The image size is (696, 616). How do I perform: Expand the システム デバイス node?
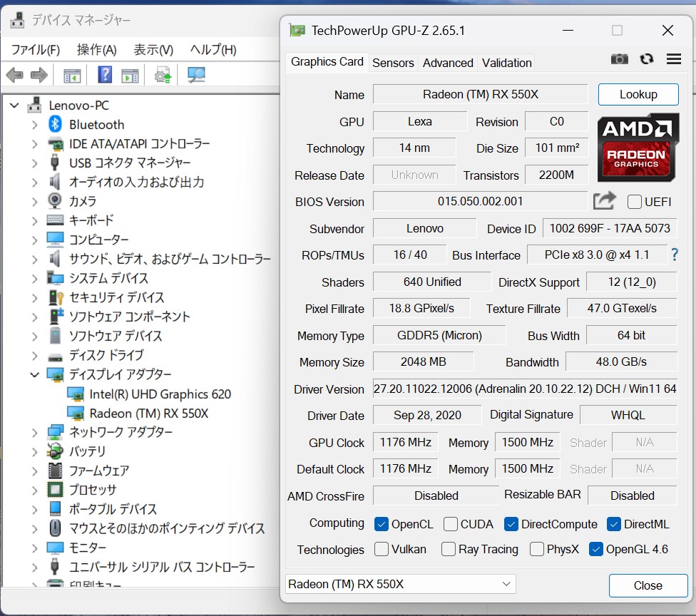click(x=35, y=278)
